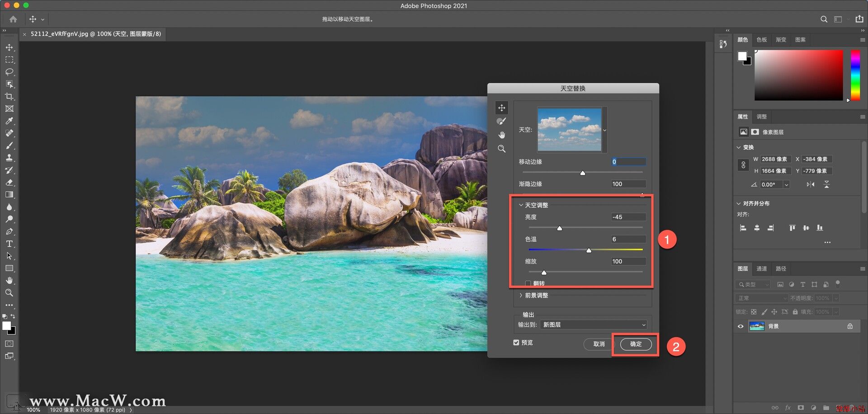Click the W width field in Properties

(x=776, y=159)
